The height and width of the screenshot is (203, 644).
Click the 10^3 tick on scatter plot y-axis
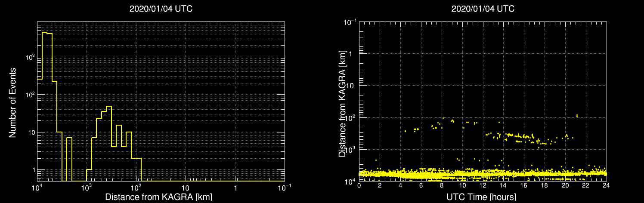point(351,149)
